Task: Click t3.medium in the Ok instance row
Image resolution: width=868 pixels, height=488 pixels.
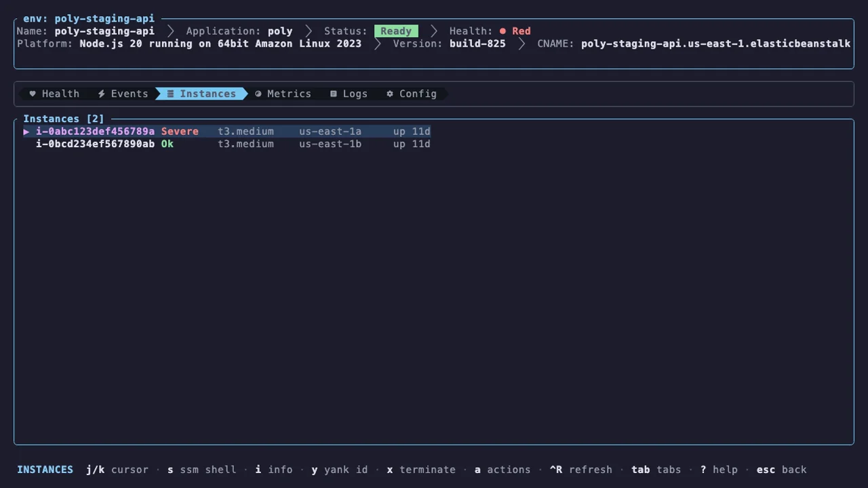Action: click(245, 144)
